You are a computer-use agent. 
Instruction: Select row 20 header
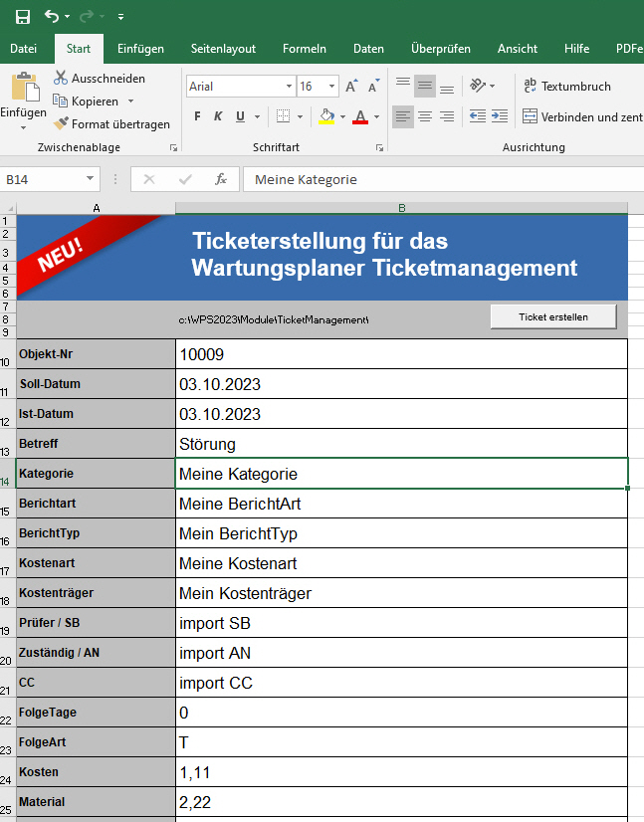click(8, 653)
